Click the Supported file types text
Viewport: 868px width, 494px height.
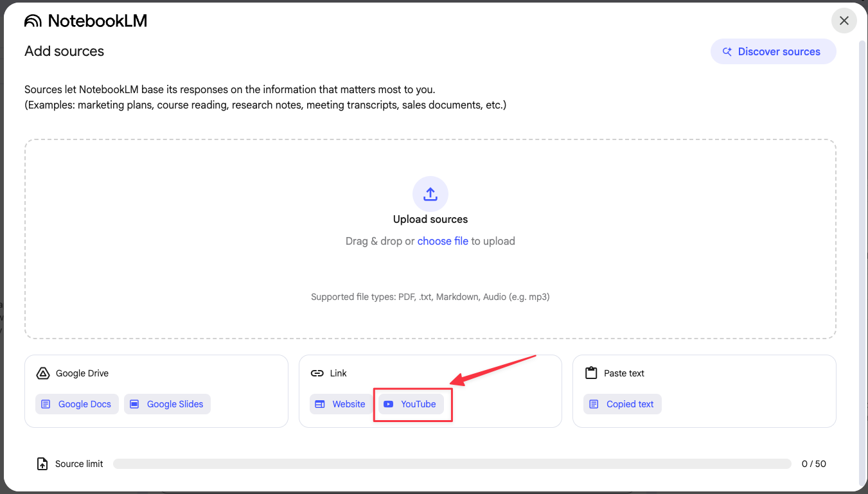pos(430,297)
